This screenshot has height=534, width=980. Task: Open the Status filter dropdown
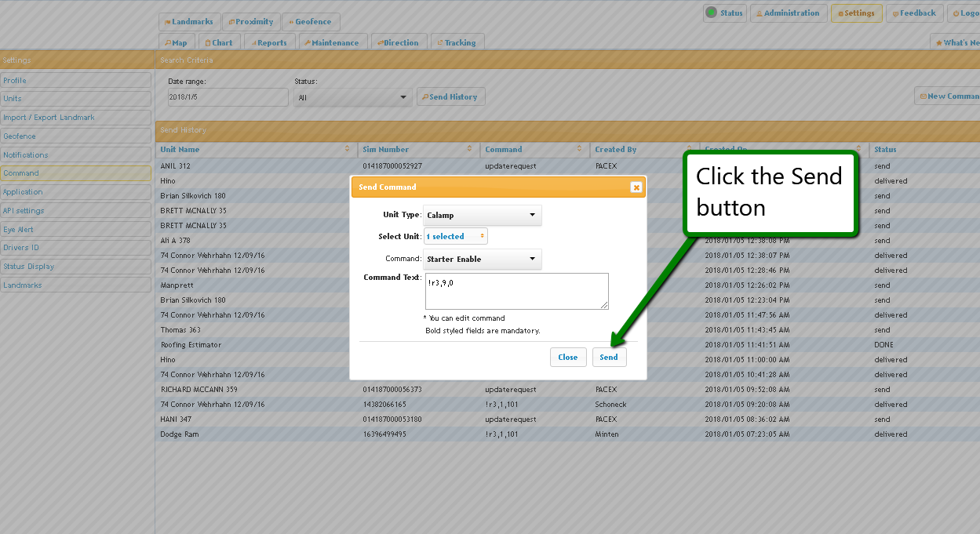[352, 97]
